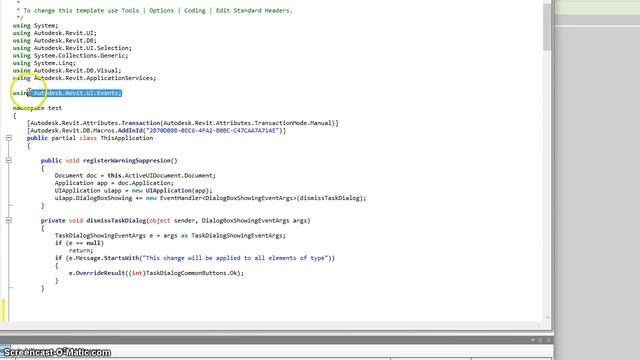Click the e.Message.StartsWith string literal line
The width and height of the screenshot is (640, 360).
(x=195, y=258)
